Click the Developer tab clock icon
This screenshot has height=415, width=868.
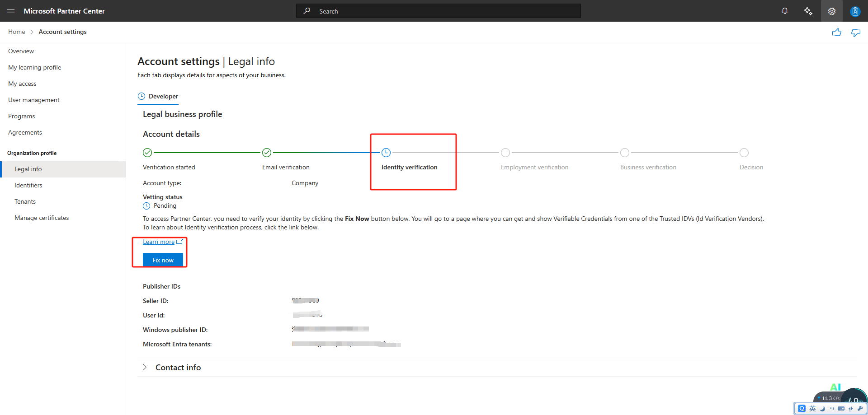[x=142, y=96]
